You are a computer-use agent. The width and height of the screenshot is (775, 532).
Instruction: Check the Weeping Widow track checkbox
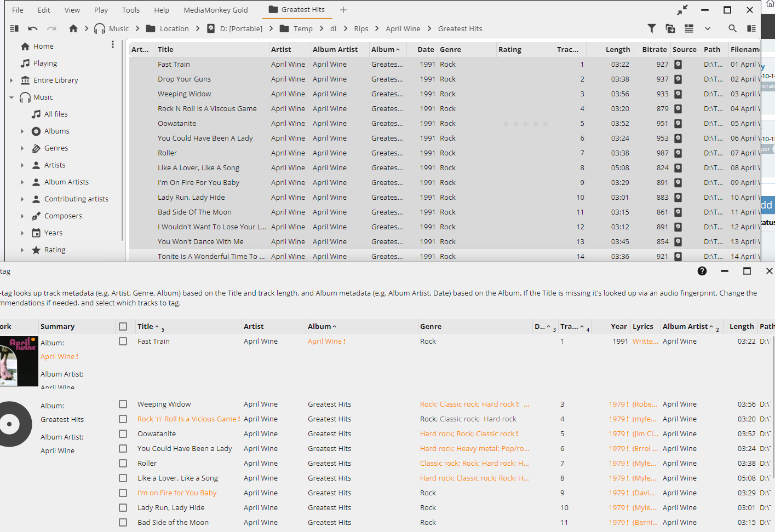[x=123, y=404]
